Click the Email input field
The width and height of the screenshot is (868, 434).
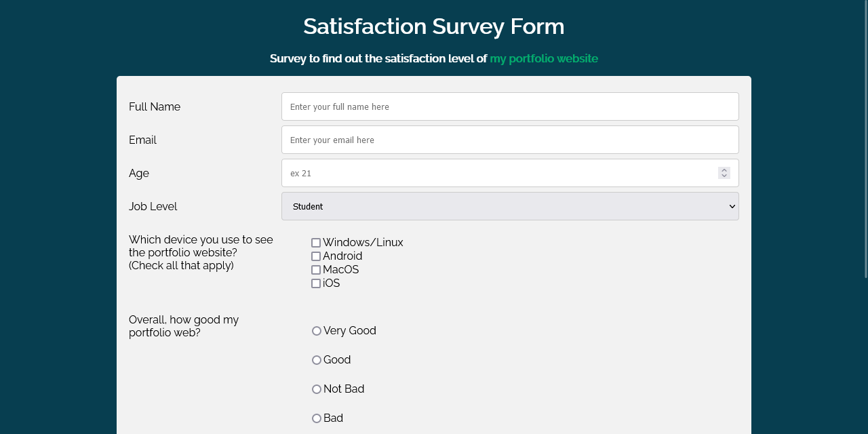510,140
